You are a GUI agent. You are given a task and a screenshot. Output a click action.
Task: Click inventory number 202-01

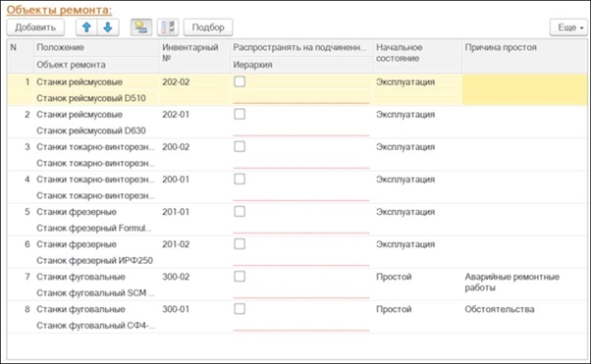[x=176, y=114]
